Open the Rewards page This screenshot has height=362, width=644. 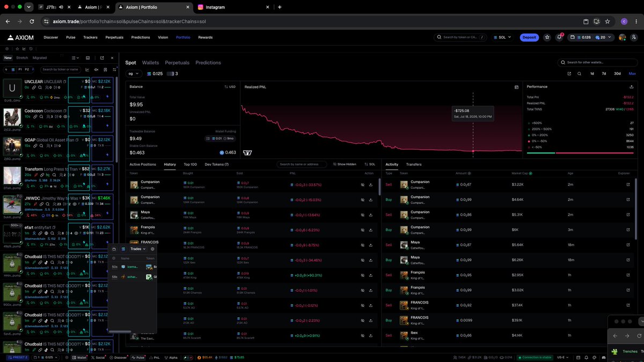[205, 38]
